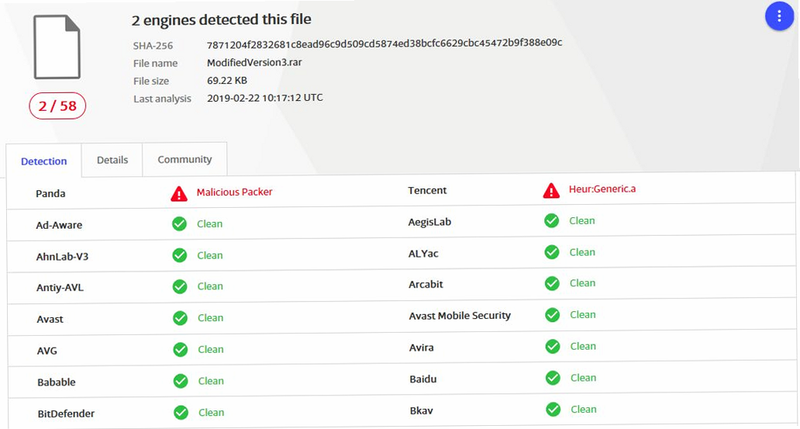Click the 2 / 58 detection score badge
Image resolution: width=800 pixels, height=429 pixels.
(x=57, y=106)
